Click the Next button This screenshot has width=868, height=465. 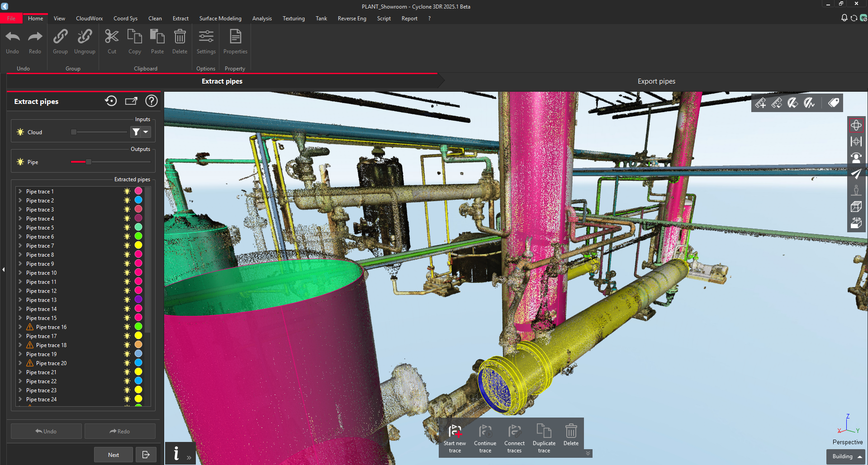(114, 455)
